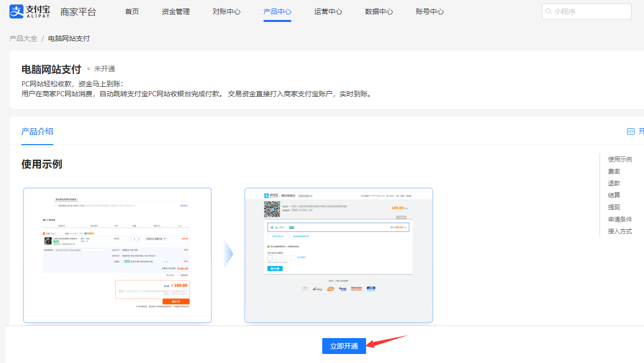The image size is (644, 363).
Task: Jump to 申请条件 section anchor
Action: pyautogui.click(x=620, y=219)
